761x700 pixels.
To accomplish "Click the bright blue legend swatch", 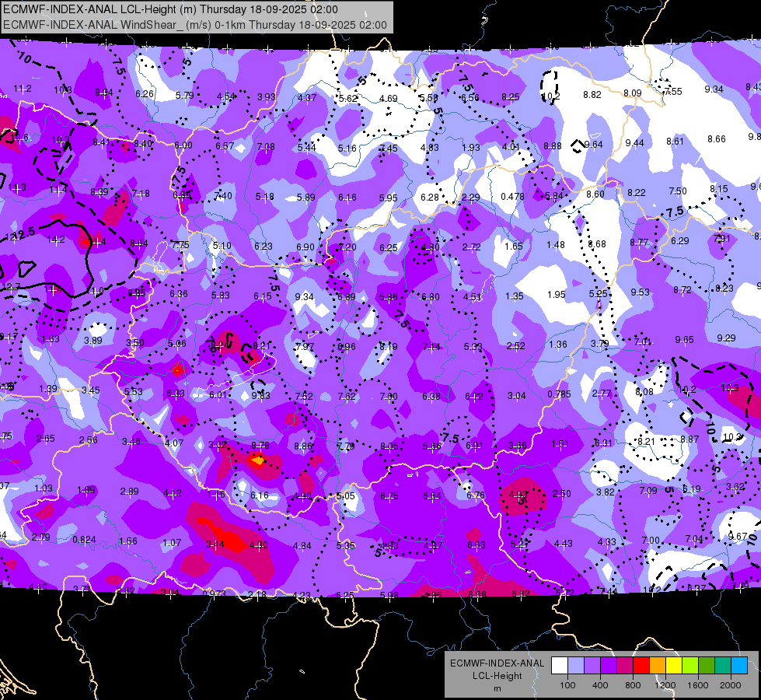I will 739,665.
